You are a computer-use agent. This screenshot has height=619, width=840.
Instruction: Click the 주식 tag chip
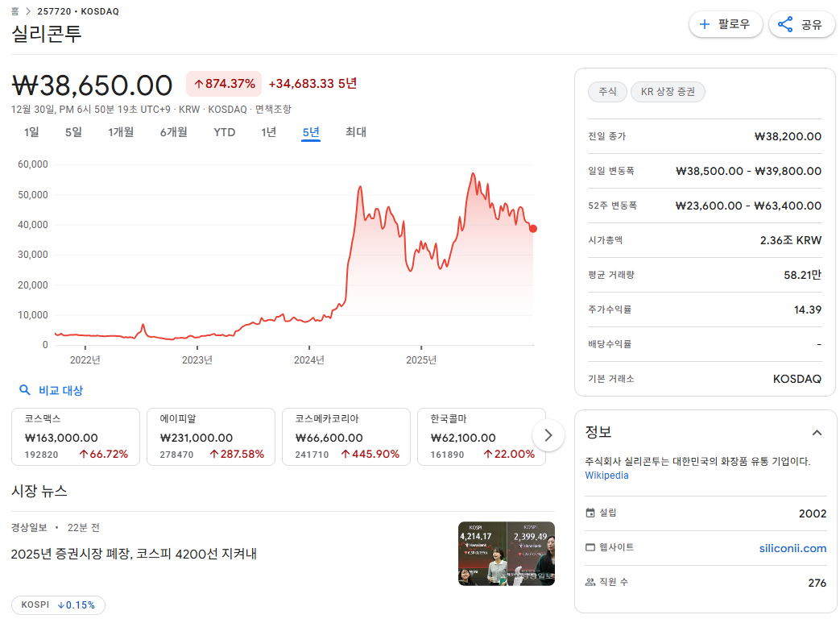click(x=607, y=92)
